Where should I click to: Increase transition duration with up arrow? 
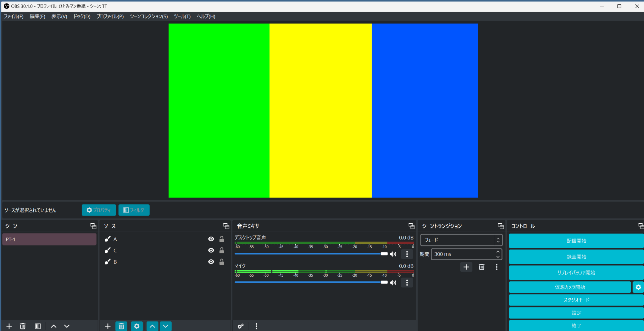[x=498, y=252]
